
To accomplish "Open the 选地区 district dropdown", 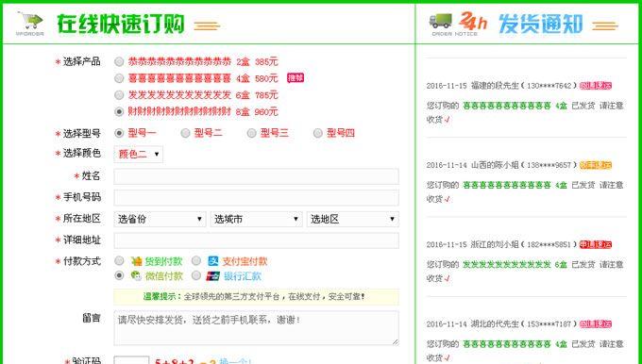I will 353,219.
